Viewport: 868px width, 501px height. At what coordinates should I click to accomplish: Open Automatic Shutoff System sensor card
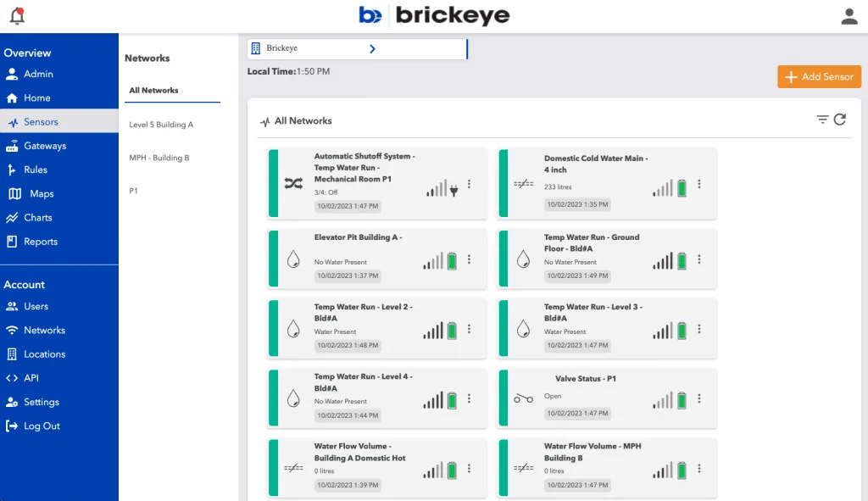(377, 183)
